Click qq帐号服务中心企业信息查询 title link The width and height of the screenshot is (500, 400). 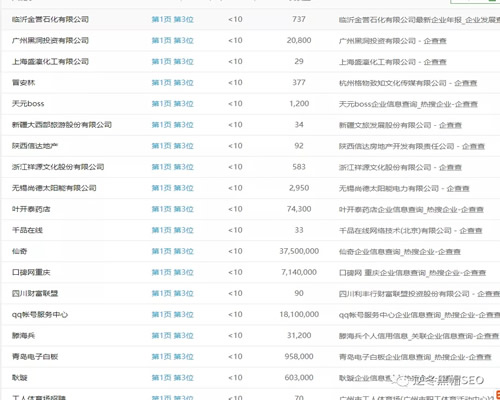pos(419,315)
